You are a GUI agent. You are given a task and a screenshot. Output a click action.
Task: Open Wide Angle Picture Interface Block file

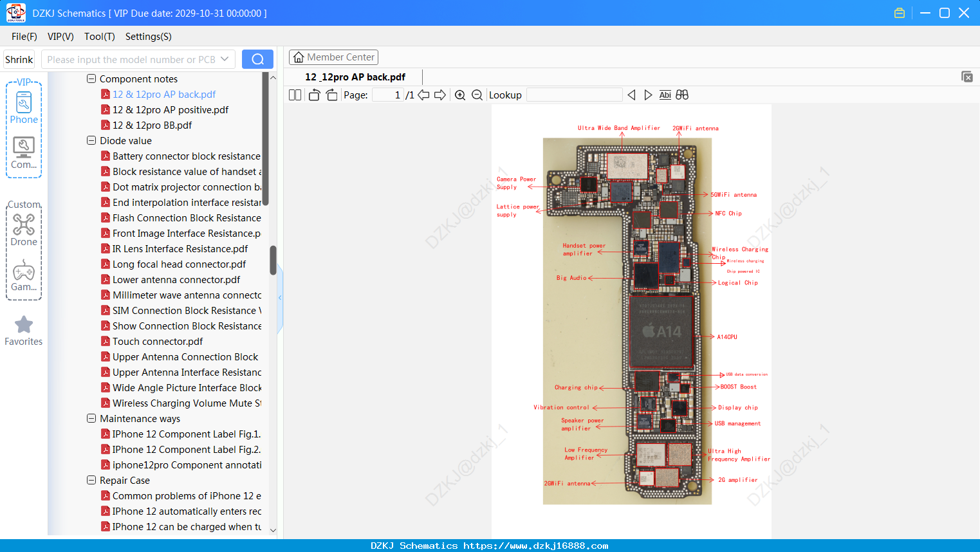(187, 387)
